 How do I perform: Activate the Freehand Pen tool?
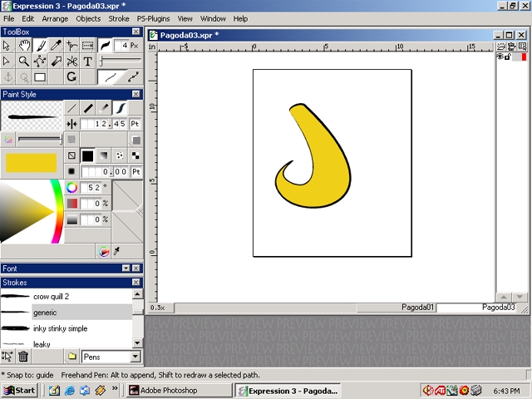[x=40, y=45]
